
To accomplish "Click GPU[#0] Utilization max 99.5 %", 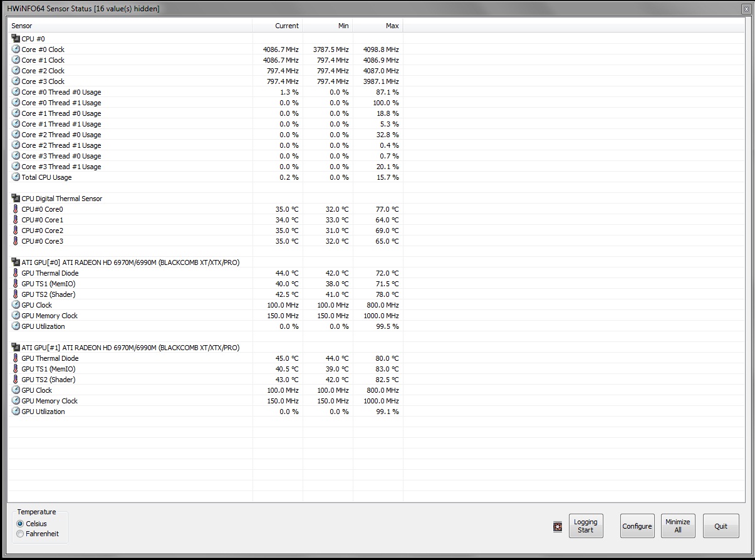I will (x=387, y=326).
